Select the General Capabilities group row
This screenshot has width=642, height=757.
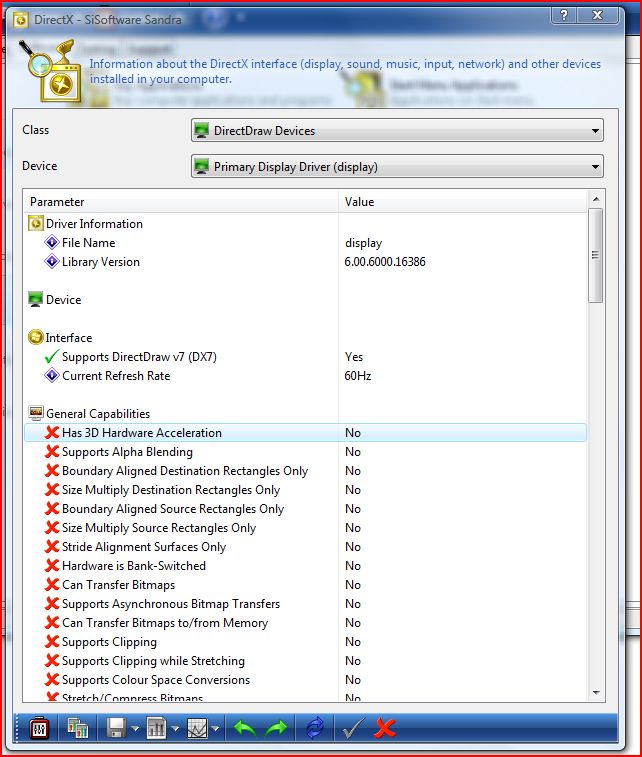306,414
